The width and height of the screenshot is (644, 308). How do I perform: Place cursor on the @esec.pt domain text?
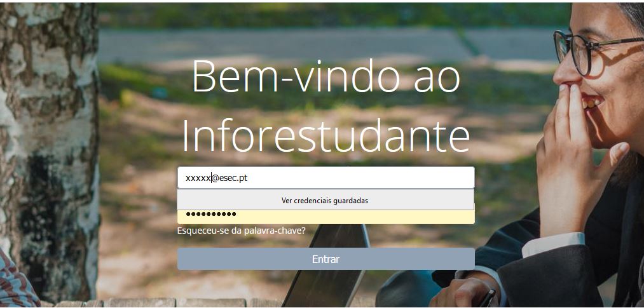[x=230, y=178]
